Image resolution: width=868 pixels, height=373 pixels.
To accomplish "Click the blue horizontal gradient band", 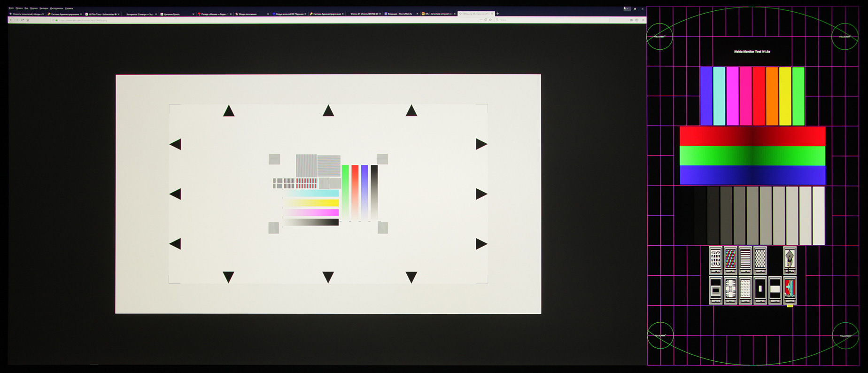I will pyautogui.click(x=752, y=175).
